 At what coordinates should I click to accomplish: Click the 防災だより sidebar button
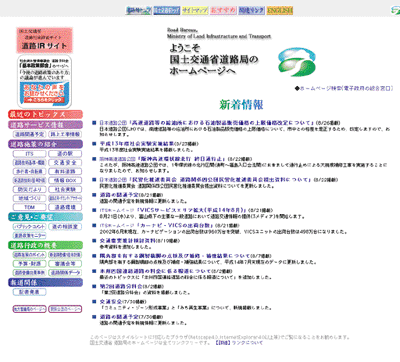click(x=29, y=189)
